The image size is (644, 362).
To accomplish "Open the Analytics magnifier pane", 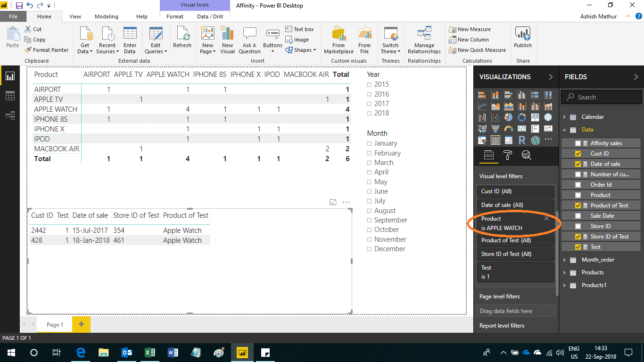I will (527, 155).
